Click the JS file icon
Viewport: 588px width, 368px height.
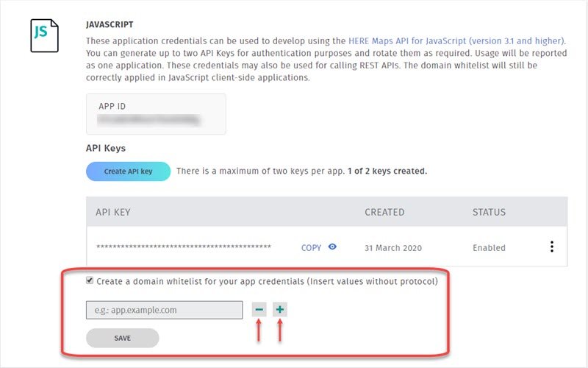coord(44,35)
